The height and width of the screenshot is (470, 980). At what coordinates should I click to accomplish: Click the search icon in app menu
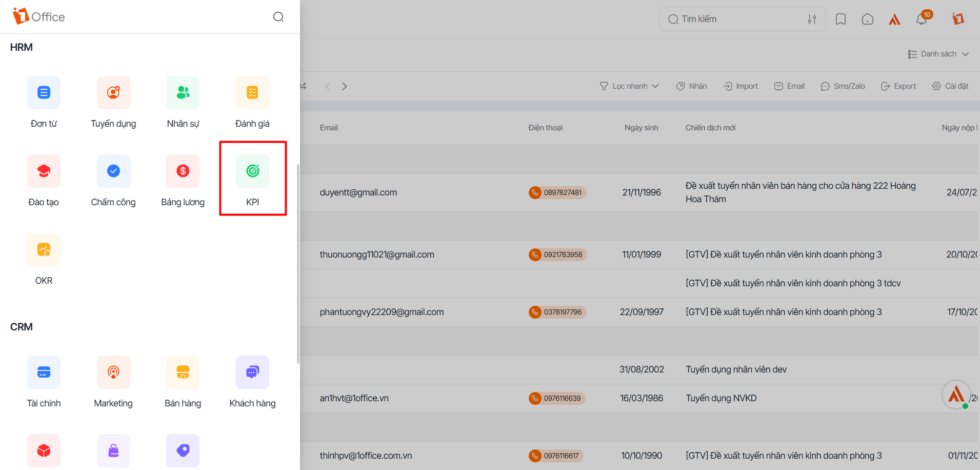click(x=278, y=17)
